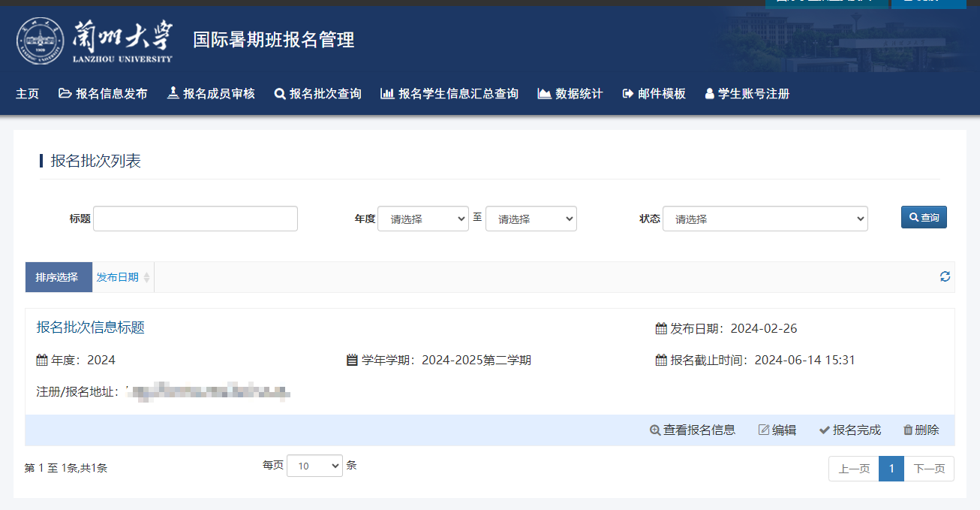This screenshot has height=510, width=980.
Task: Open the 数据统计 menu
Action: 570,94
